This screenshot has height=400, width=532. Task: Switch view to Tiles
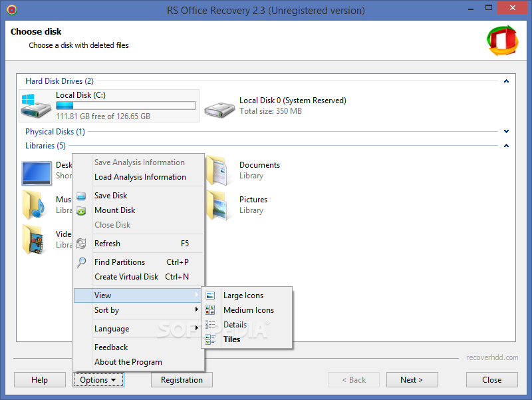pos(231,339)
